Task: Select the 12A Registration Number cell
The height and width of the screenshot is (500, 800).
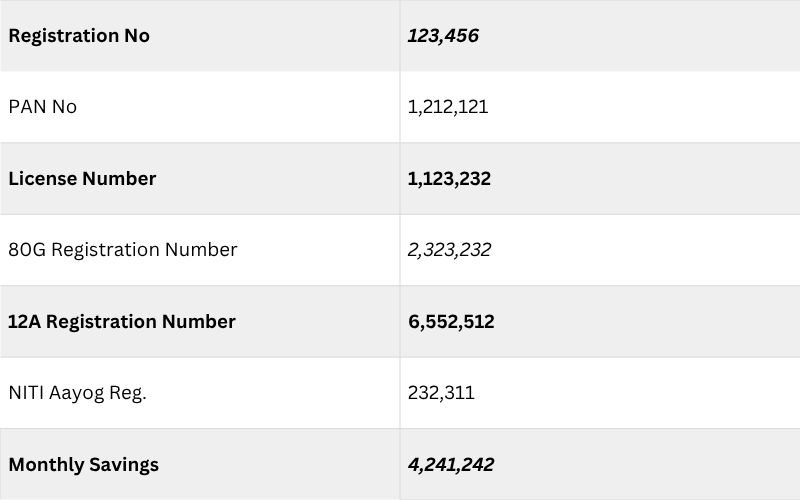Action: [199, 321]
